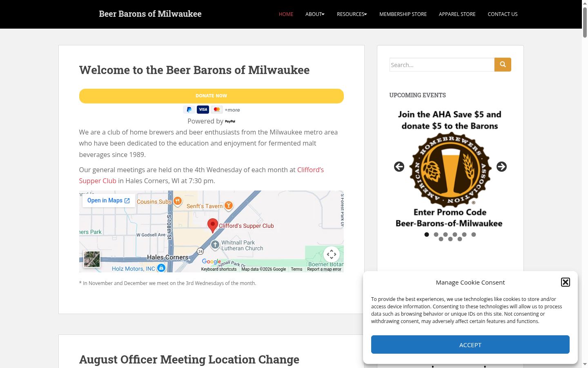Click Report a map error
The image size is (588, 368).
point(324,269)
